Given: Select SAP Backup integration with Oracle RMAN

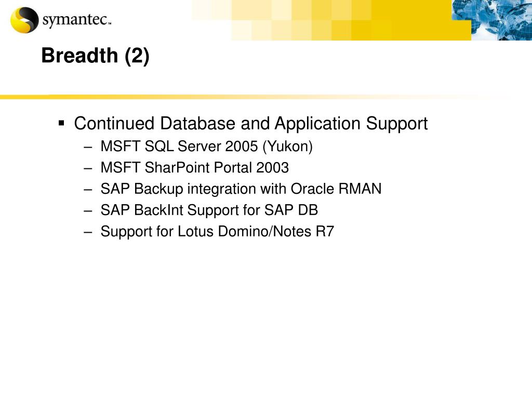Looking at the screenshot, I should tap(241, 189).
